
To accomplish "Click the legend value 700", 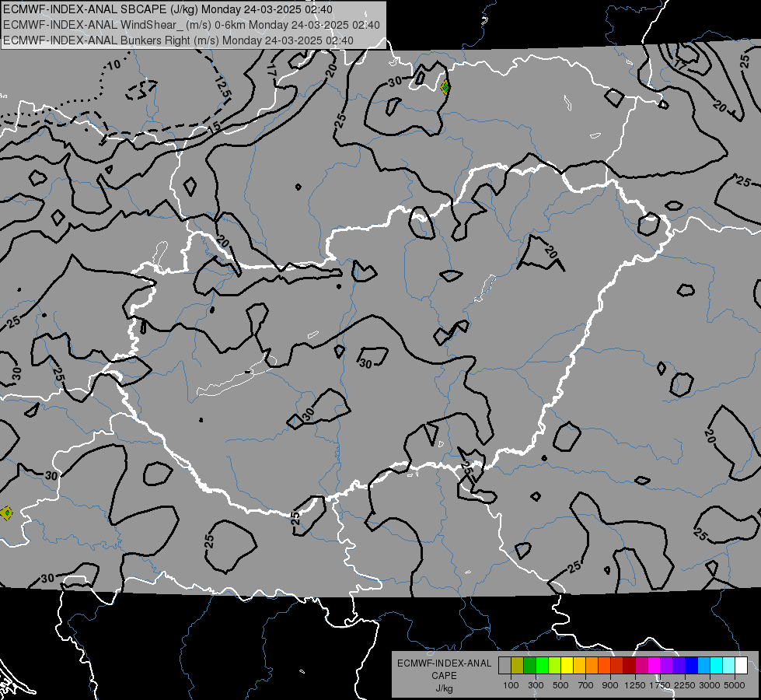I will point(586,685).
